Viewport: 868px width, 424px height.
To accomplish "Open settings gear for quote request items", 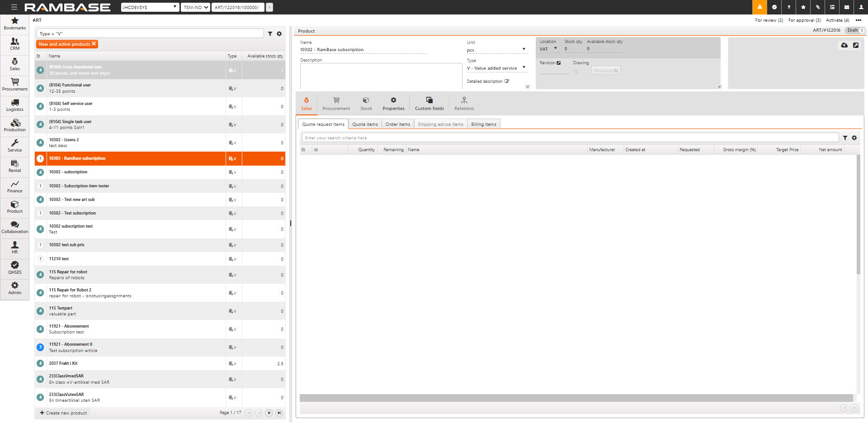I will coord(854,138).
